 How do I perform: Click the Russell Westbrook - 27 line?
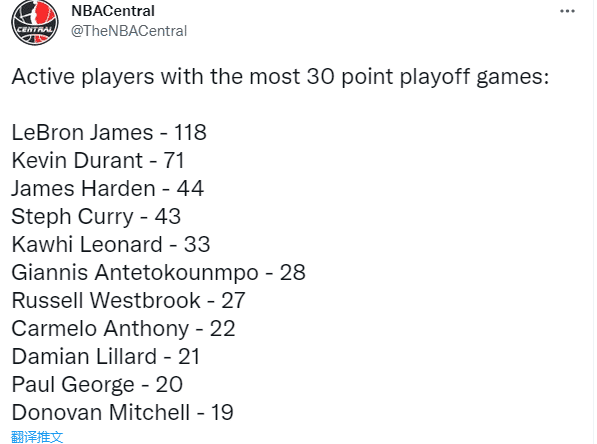coord(128,300)
